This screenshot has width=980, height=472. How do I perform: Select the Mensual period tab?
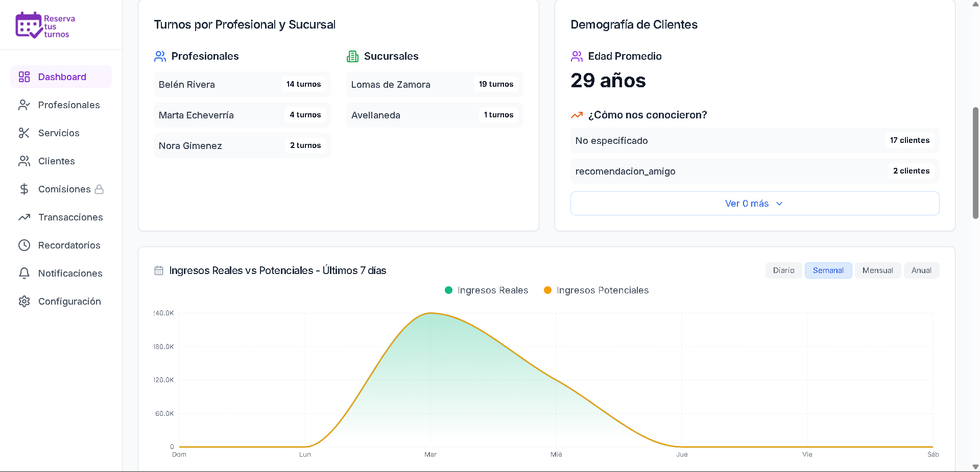pyautogui.click(x=877, y=270)
